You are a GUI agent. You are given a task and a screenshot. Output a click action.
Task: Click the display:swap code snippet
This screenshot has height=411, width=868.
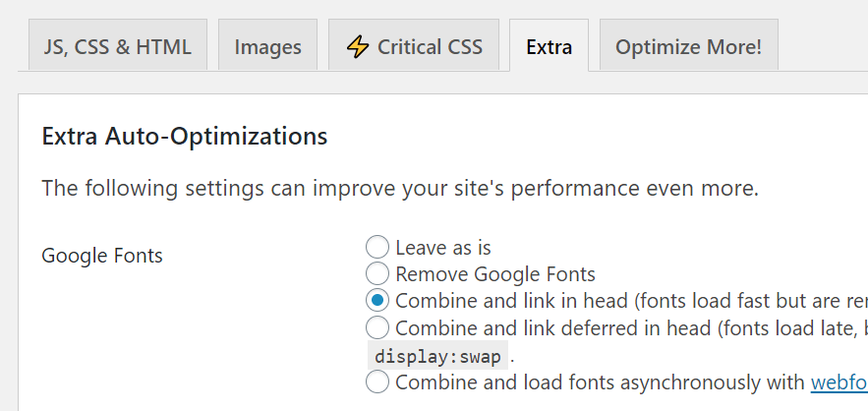point(437,356)
